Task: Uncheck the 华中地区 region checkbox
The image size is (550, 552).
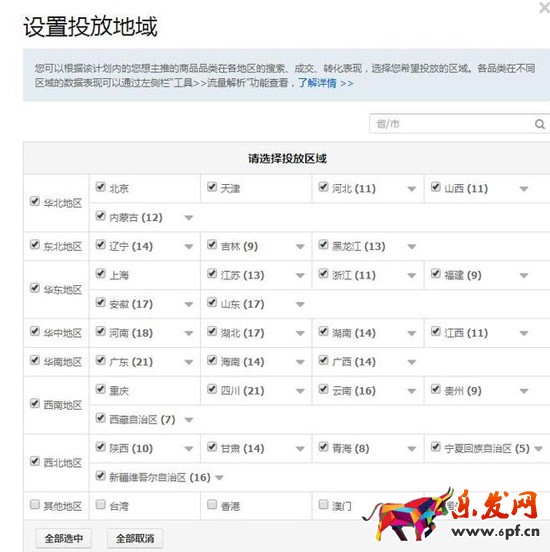Action: click(35, 331)
